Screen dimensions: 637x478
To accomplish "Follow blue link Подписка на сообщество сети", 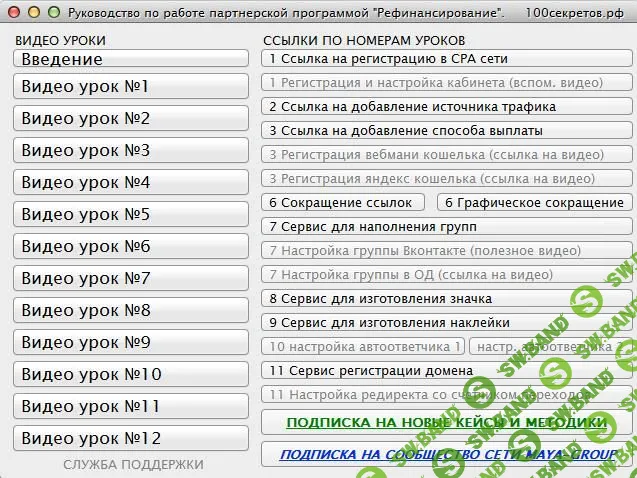I will point(446,455).
